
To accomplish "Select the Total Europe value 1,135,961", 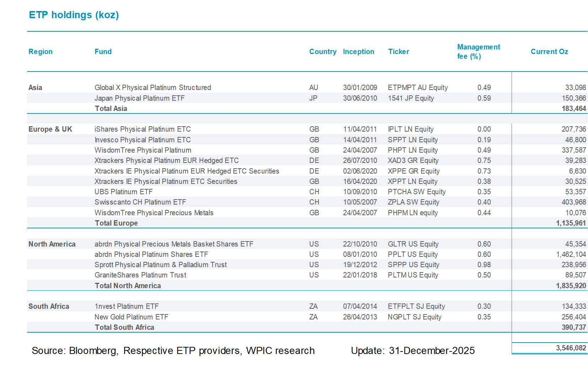I will coord(571,223).
